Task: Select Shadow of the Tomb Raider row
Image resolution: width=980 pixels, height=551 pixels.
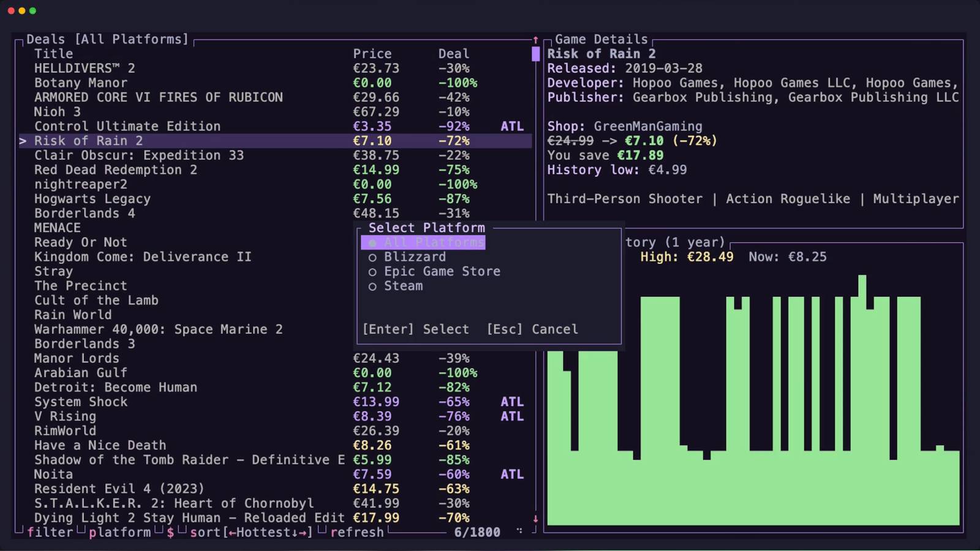Action: click(276, 460)
